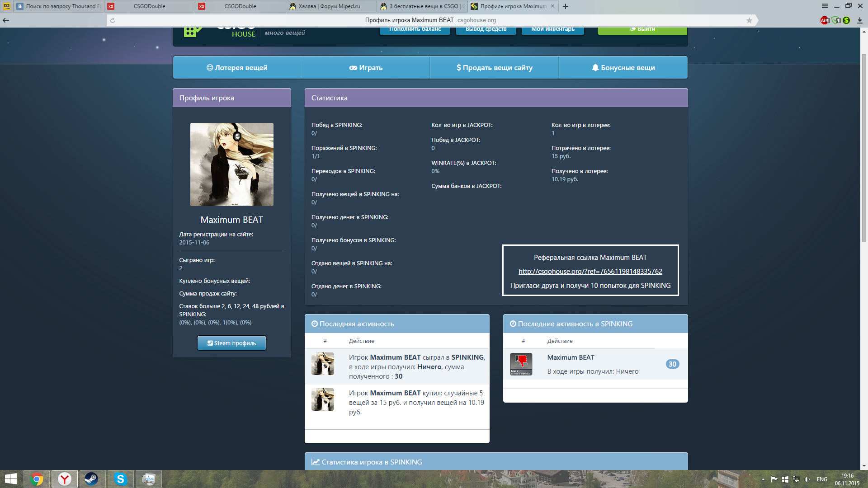Open the monitor app icon on the taskbar
This screenshot has height=488, width=868.
click(x=149, y=479)
